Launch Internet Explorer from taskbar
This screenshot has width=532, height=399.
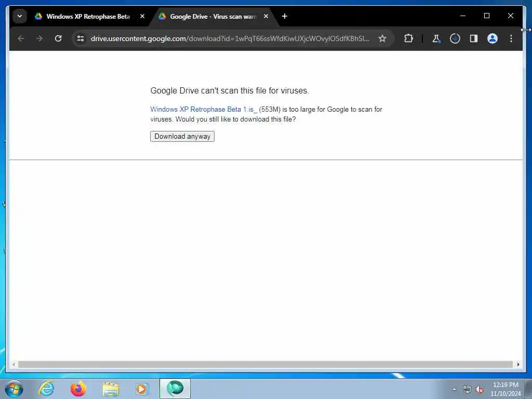(46, 389)
